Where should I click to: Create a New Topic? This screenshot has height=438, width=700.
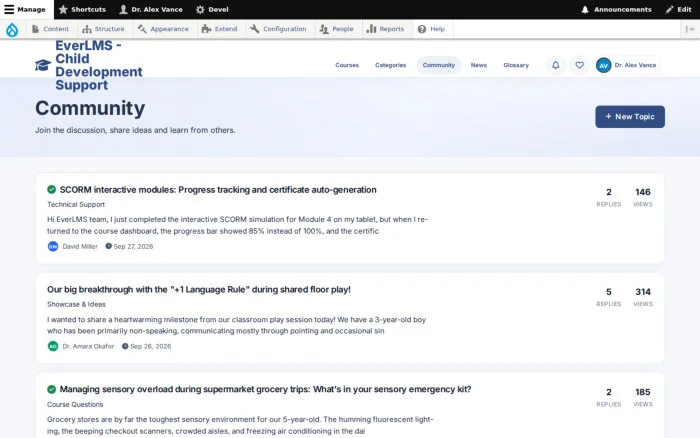tap(630, 117)
